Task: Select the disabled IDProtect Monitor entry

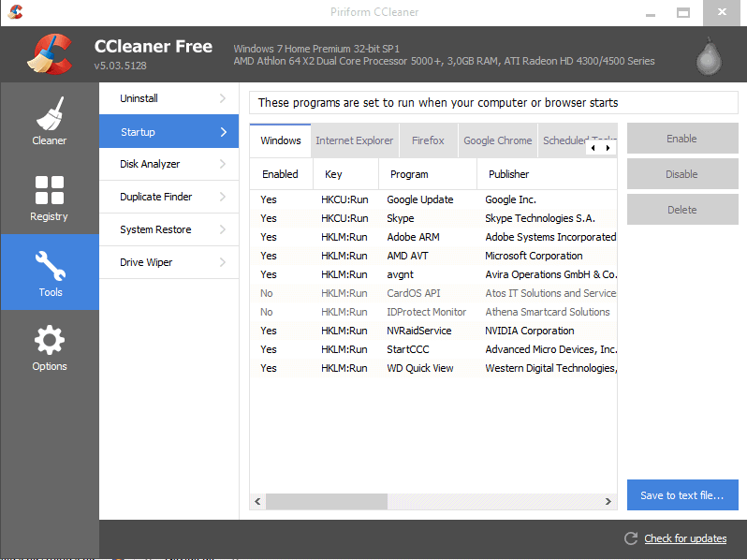Action: tap(433, 312)
